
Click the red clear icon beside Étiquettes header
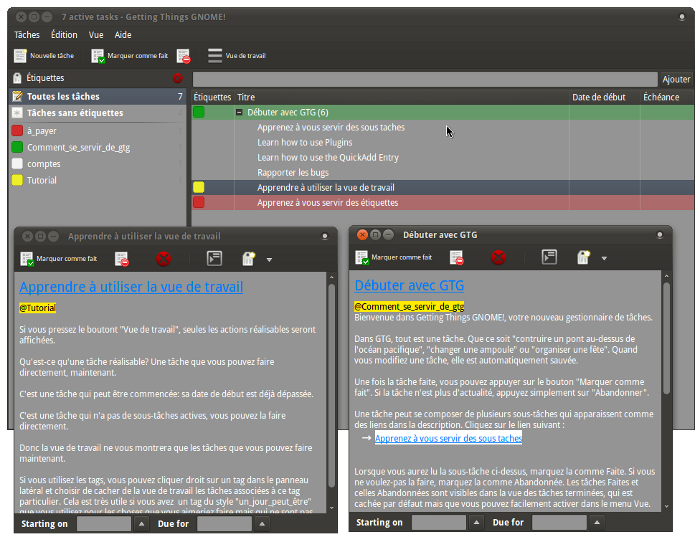tap(178, 77)
